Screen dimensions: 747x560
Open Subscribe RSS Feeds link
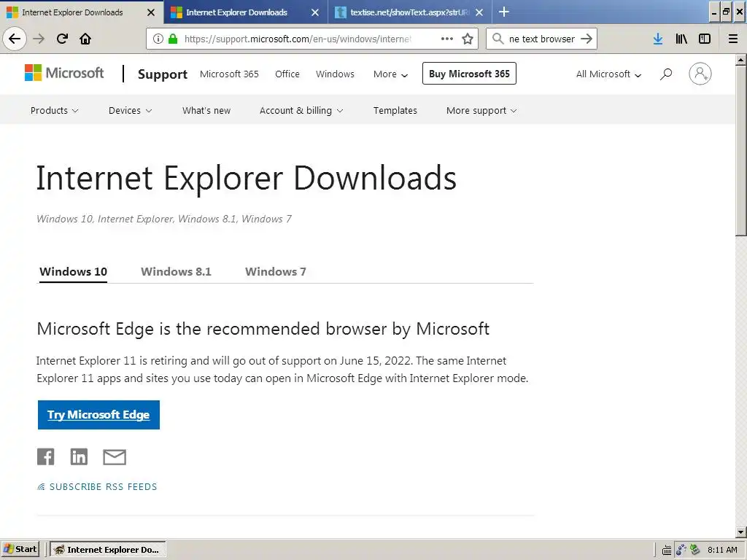click(x=97, y=486)
